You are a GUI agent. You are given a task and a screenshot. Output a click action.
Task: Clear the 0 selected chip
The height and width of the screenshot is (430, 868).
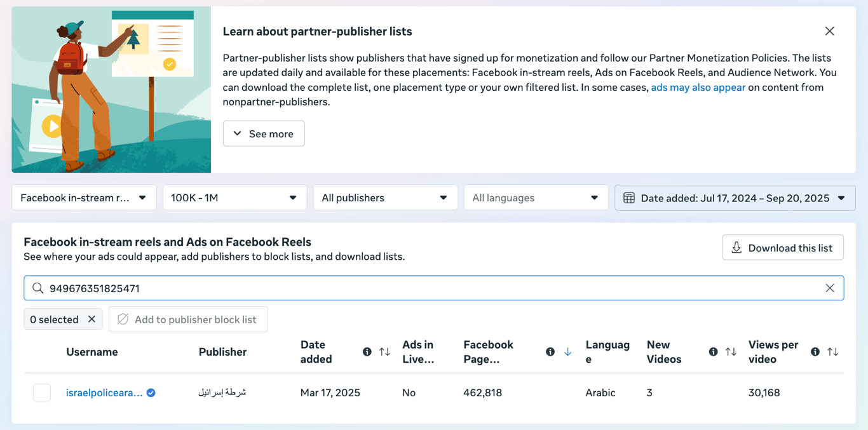92,319
